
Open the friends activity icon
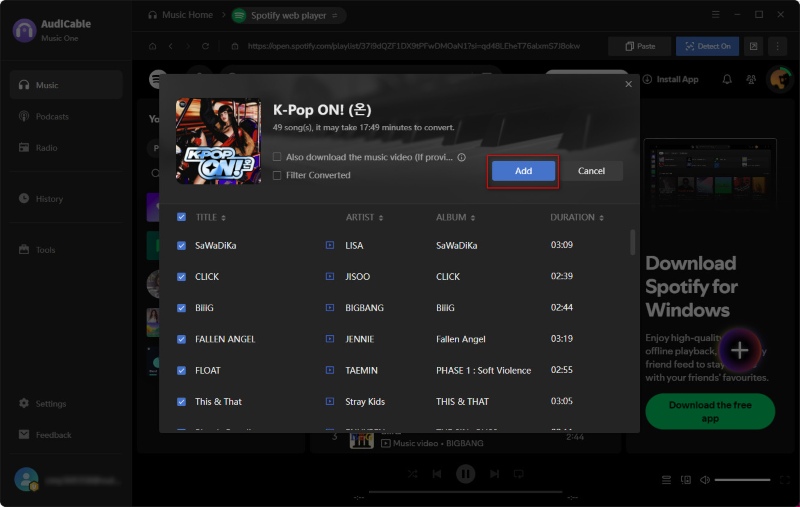[751, 79]
